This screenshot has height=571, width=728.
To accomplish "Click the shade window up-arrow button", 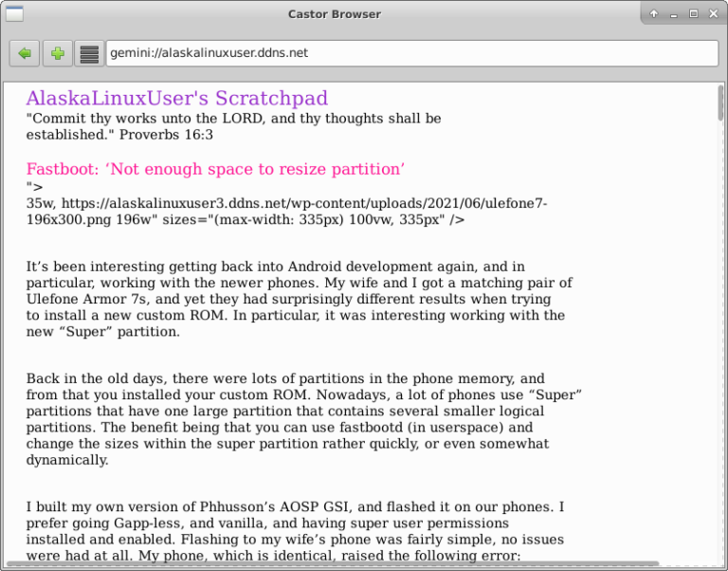I will click(x=654, y=13).
